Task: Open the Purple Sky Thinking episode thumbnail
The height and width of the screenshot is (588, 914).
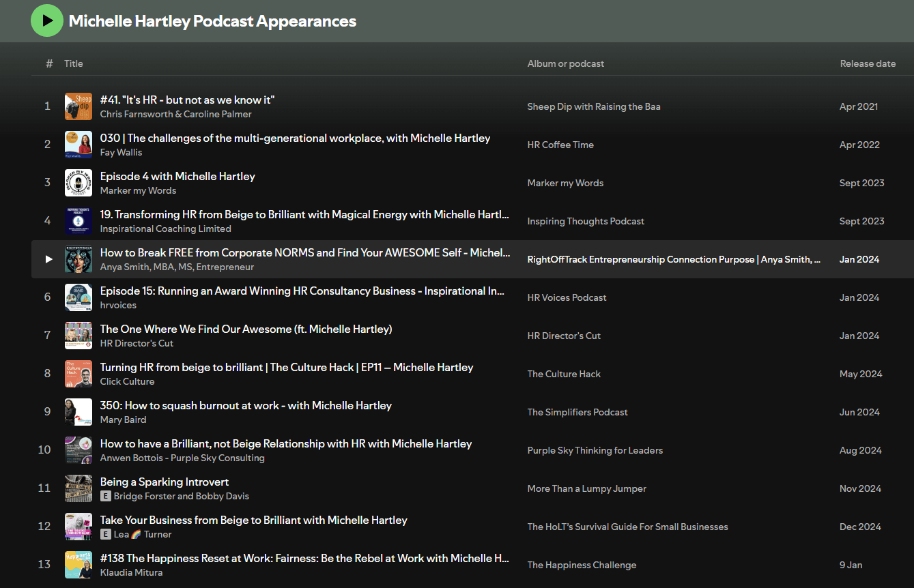Action: click(x=78, y=450)
